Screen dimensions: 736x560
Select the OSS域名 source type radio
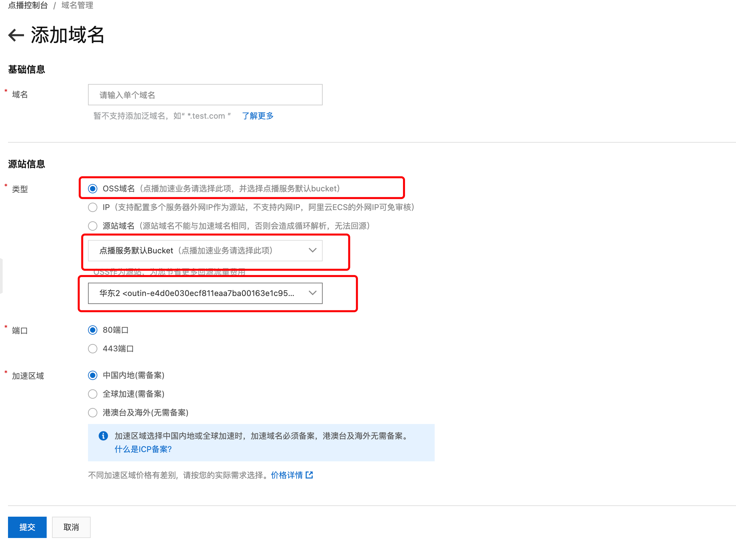tap(93, 189)
